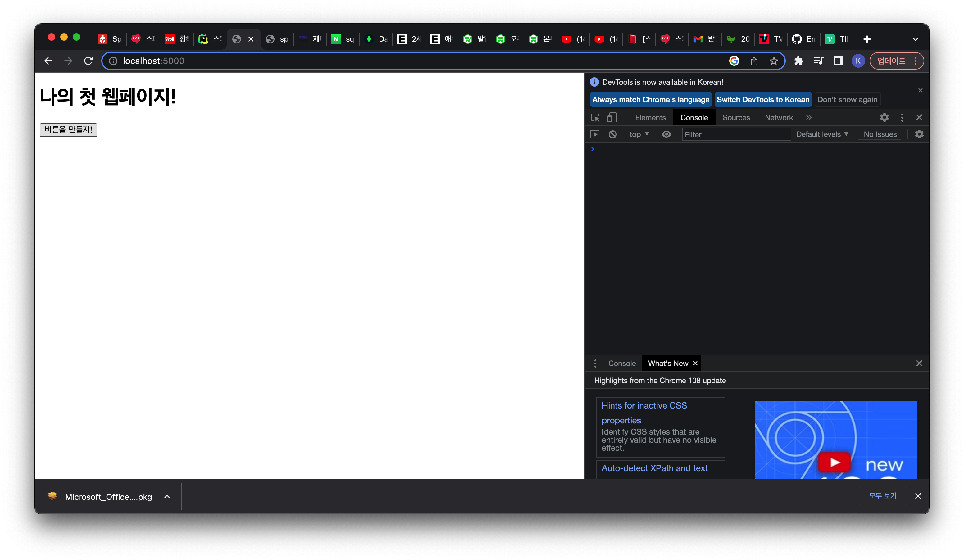Close the active localhost tab
Viewport: 964px width, 560px height.
point(251,39)
